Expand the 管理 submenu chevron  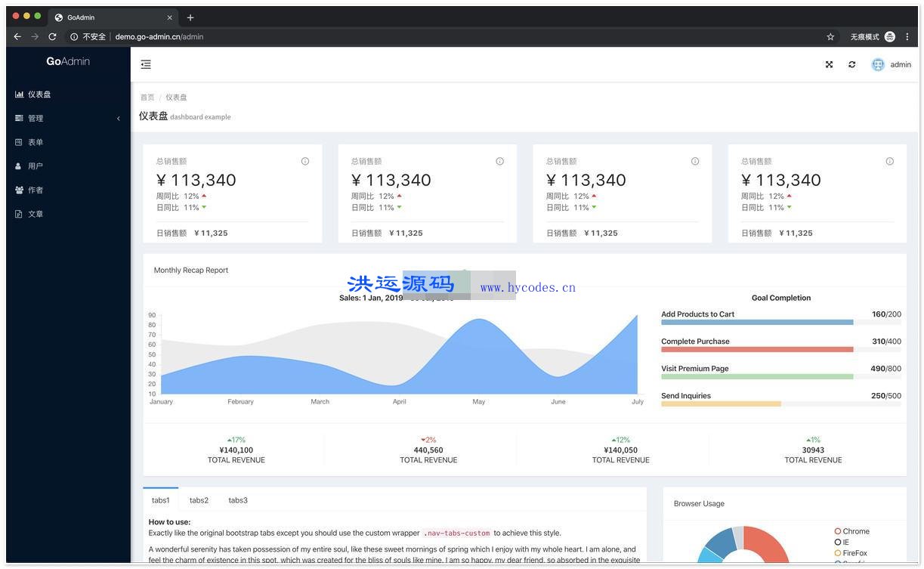click(119, 118)
